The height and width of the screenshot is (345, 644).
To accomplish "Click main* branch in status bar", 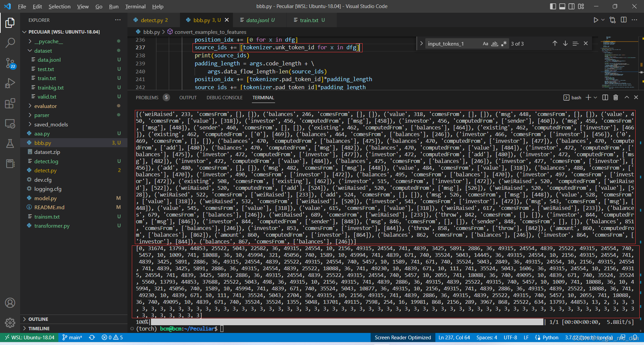I will (x=72, y=338).
